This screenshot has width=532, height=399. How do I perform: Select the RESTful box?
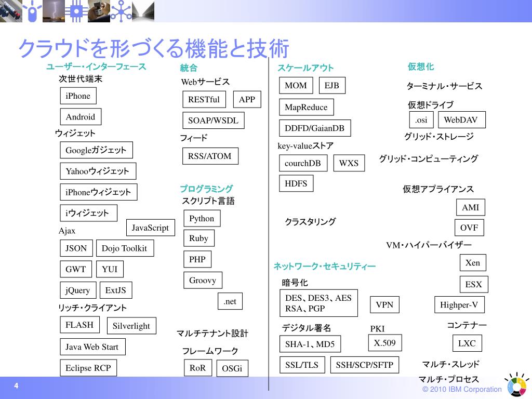tap(204, 99)
